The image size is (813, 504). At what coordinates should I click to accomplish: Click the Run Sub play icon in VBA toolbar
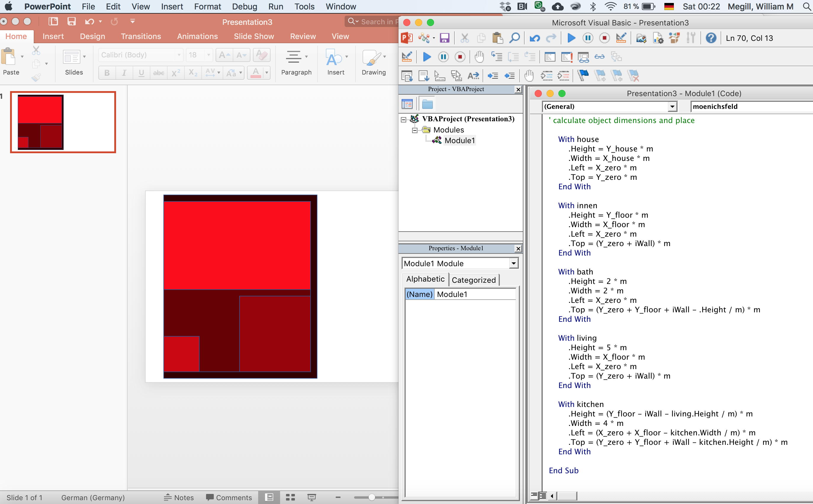click(x=571, y=38)
